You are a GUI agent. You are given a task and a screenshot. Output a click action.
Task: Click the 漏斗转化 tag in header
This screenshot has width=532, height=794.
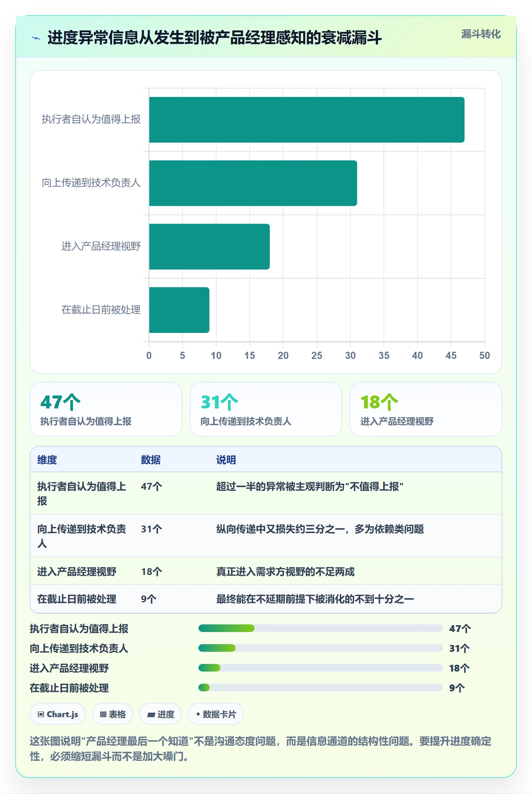[481, 34]
